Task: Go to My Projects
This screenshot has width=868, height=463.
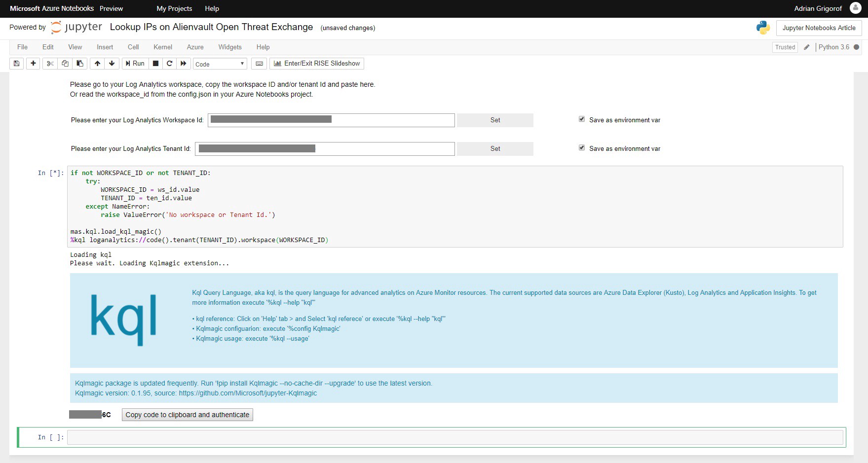Action: (x=174, y=8)
